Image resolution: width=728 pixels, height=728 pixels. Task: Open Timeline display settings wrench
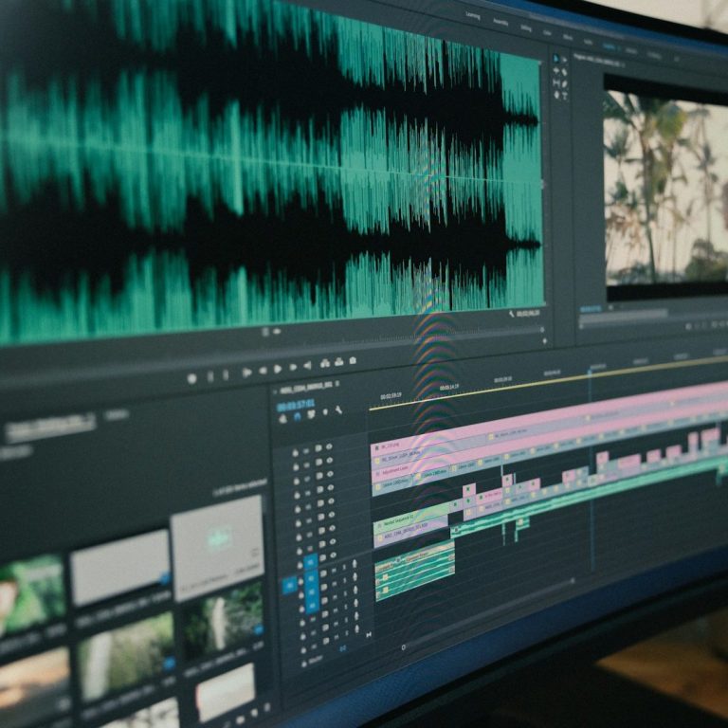[x=339, y=410]
